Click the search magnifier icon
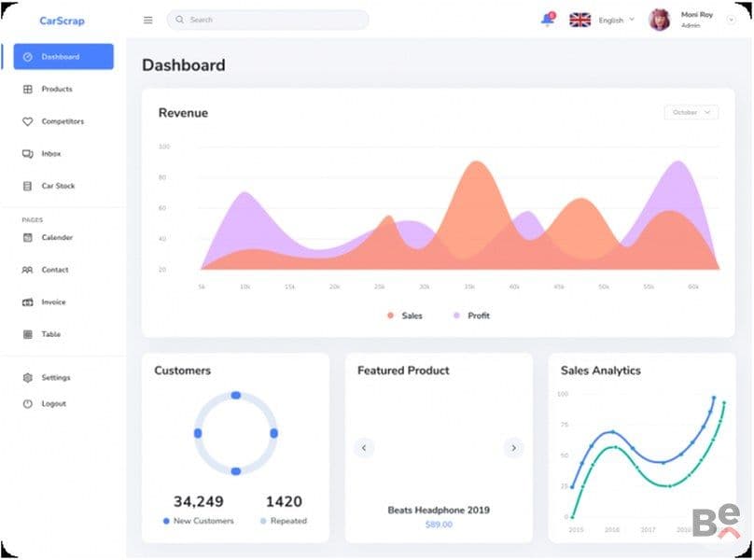The image size is (754, 560). pos(179,20)
